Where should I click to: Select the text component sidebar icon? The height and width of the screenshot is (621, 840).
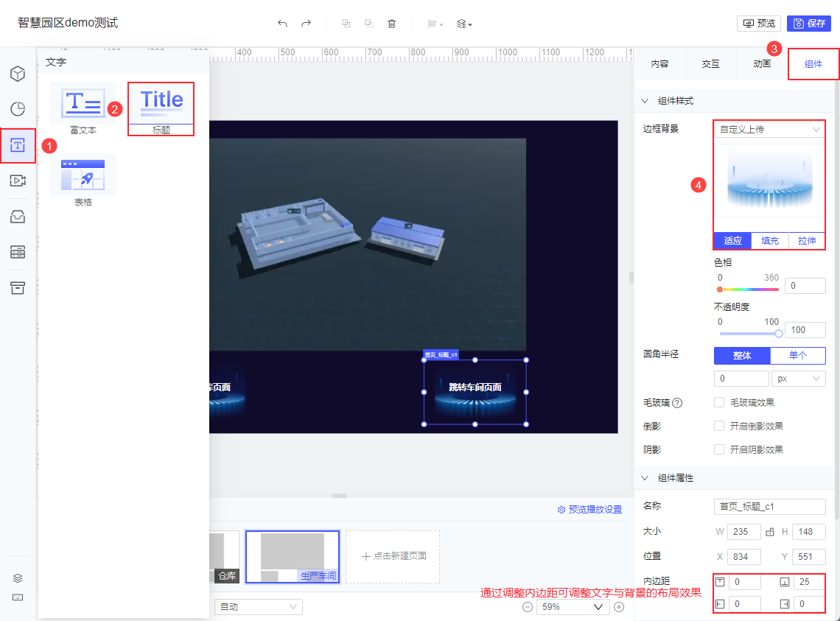coord(18,145)
